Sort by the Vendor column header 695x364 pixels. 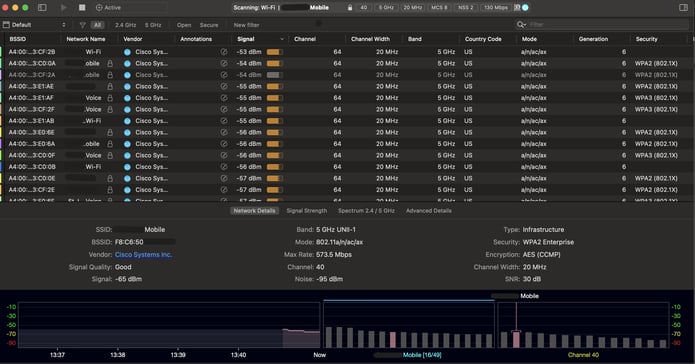point(133,39)
